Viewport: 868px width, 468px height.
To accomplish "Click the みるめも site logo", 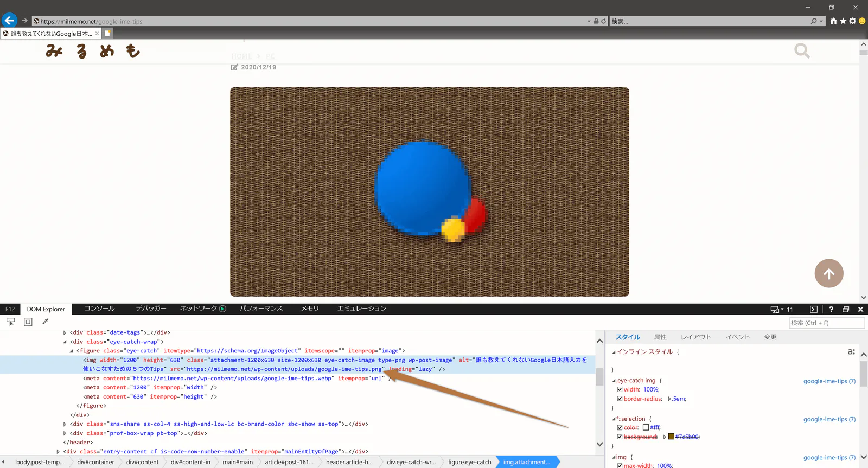I will click(x=93, y=51).
